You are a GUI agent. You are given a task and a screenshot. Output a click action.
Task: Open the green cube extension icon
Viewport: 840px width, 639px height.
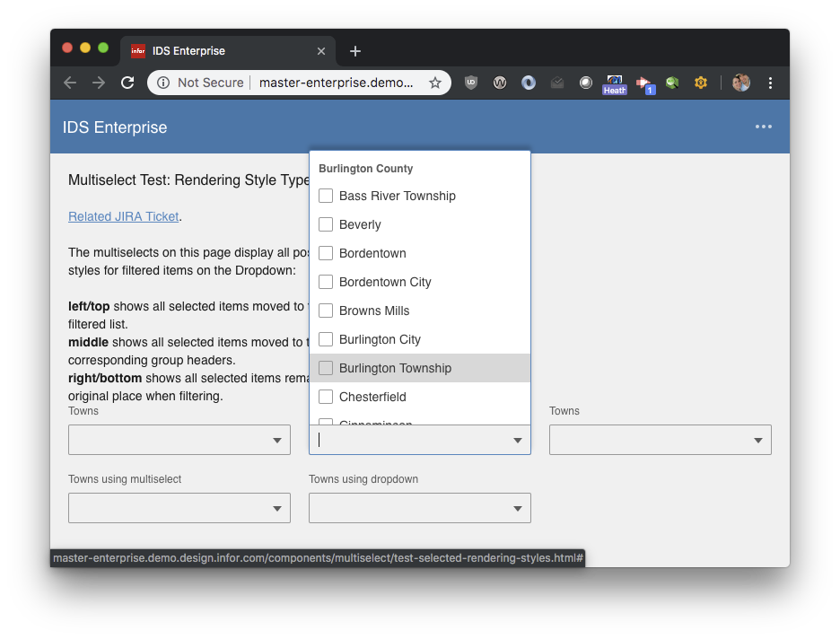point(672,83)
